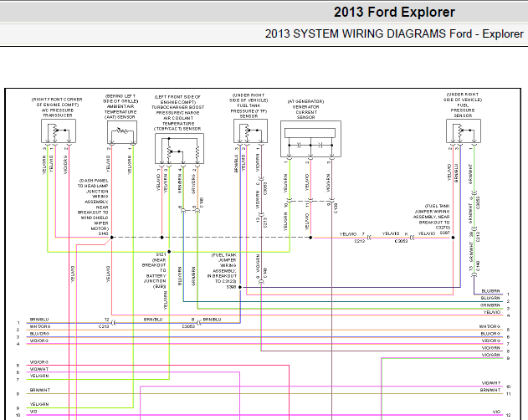Click right-side VIO/ORG wire label numbered 7
Screen dimensions: 528x420
tap(491, 341)
